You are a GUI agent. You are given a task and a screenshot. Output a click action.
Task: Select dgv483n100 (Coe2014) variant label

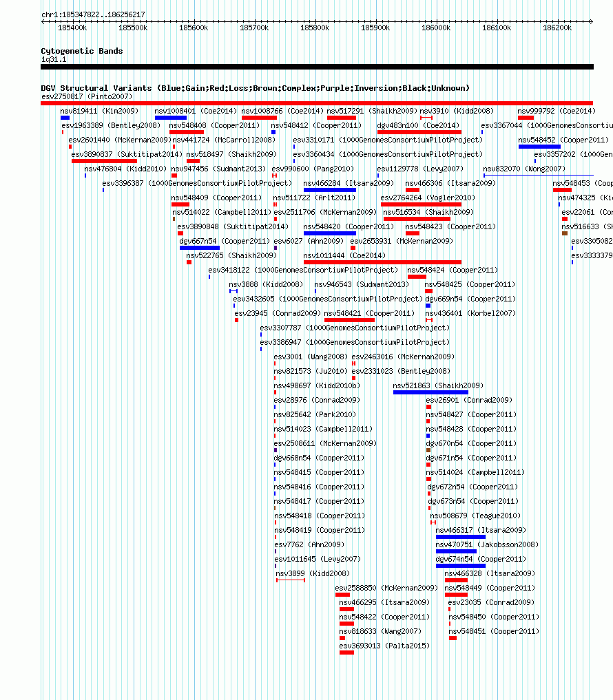point(418,125)
